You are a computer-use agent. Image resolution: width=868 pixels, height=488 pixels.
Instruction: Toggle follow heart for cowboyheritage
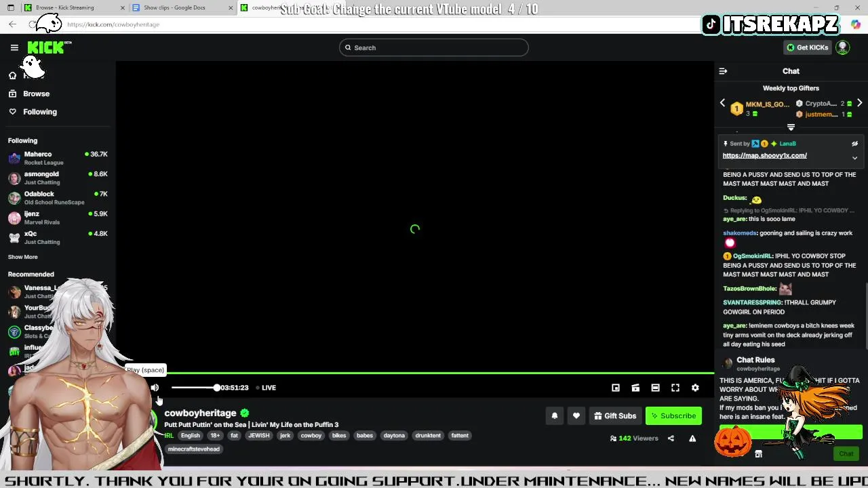click(x=576, y=416)
